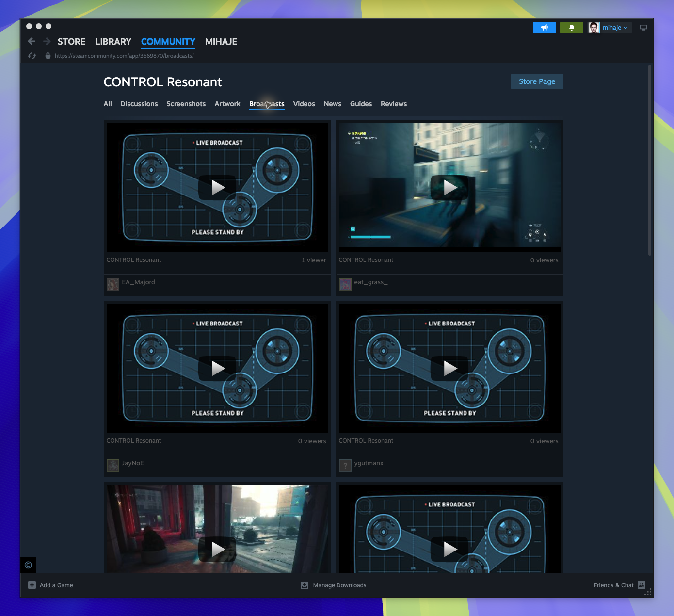Click the ygutmanx username link
This screenshot has width=674, height=616.
369,463
